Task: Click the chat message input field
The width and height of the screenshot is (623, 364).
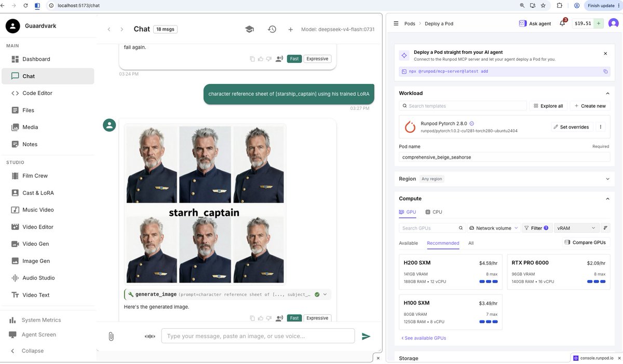Action: click(x=258, y=336)
